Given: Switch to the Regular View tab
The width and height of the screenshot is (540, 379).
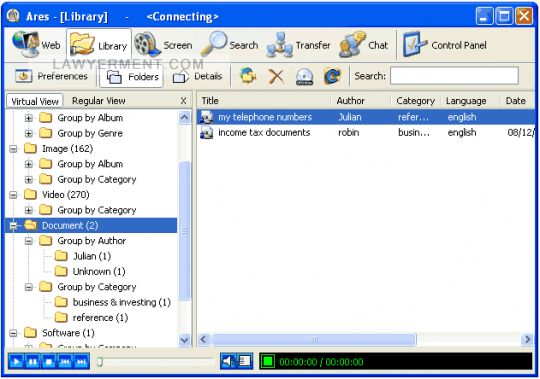Looking at the screenshot, I should pyautogui.click(x=98, y=101).
